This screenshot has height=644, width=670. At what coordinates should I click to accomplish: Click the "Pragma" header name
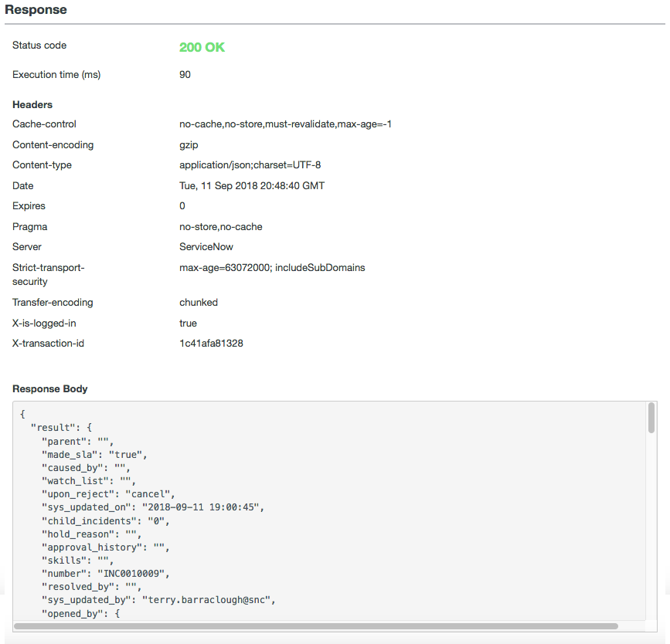pyautogui.click(x=29, y=227)
